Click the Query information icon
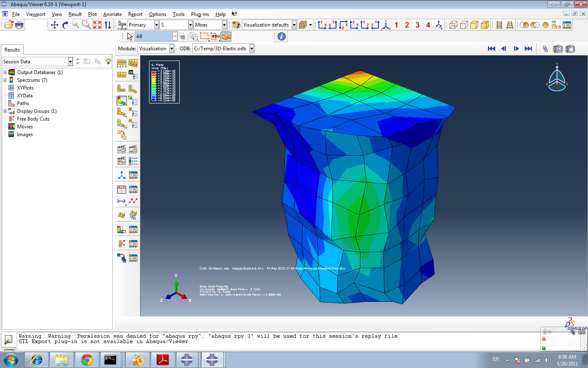This screenshot has width=588, height=368. click(282, 36)
